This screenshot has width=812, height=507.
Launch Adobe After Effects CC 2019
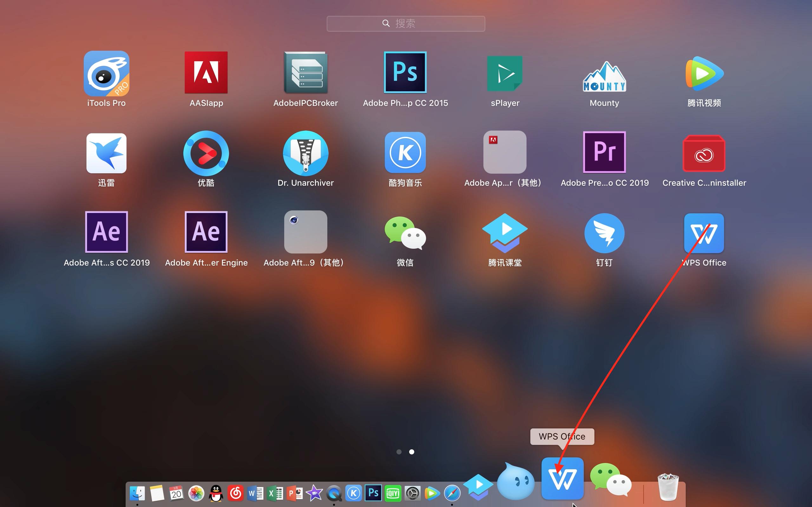(106, 231)
